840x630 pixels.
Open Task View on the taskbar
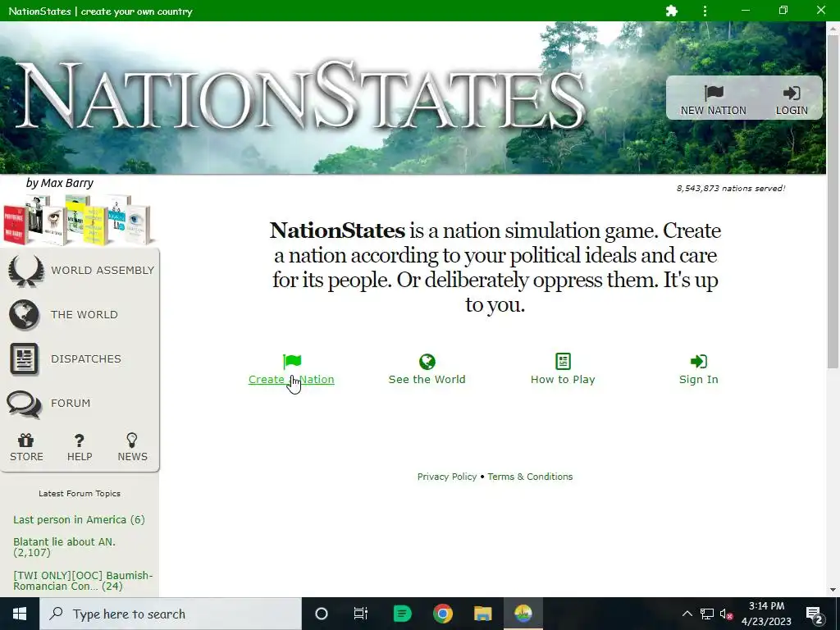coord(361,614)
